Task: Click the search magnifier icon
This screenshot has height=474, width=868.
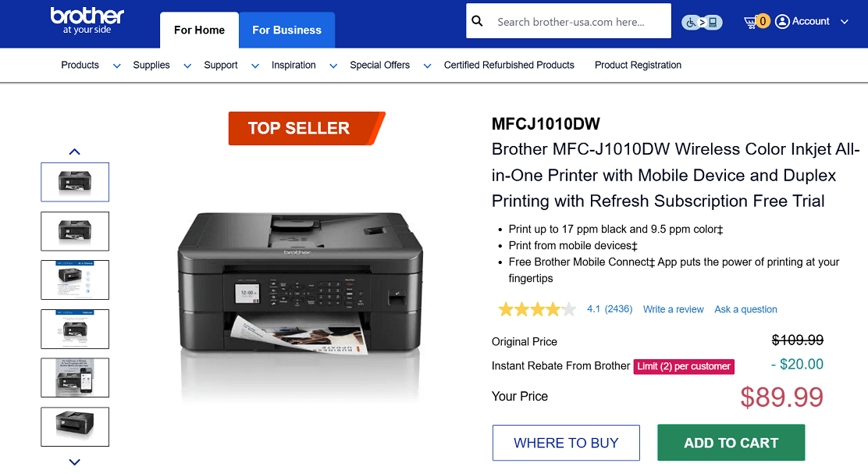Action: tap(478, 22)
